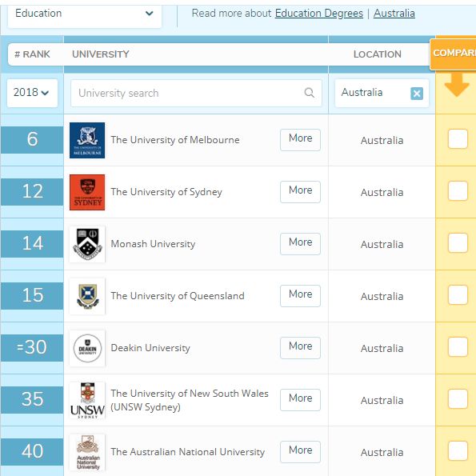
Task: Click rank number 14
Action: coord(32,243)
